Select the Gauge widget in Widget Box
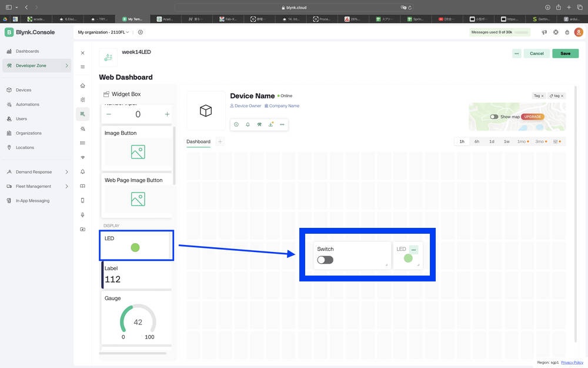The height and width of the screenshot is (368, 588). click(136, 318)
